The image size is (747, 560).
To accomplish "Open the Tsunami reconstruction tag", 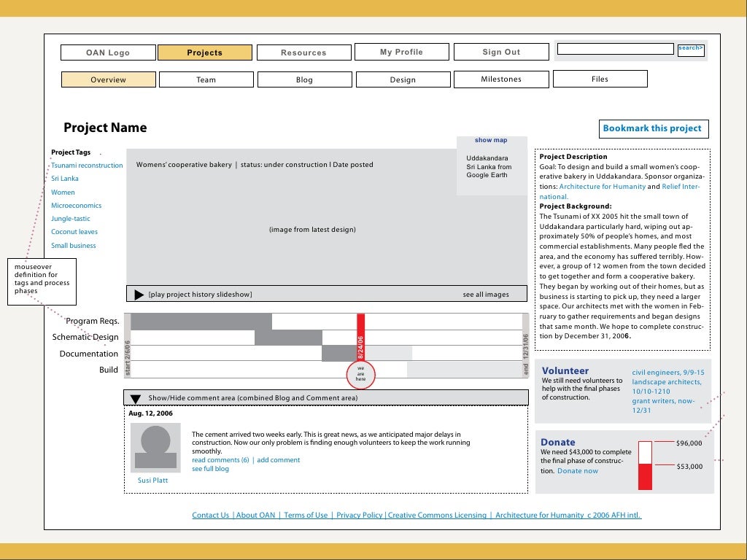I will 88,166.
